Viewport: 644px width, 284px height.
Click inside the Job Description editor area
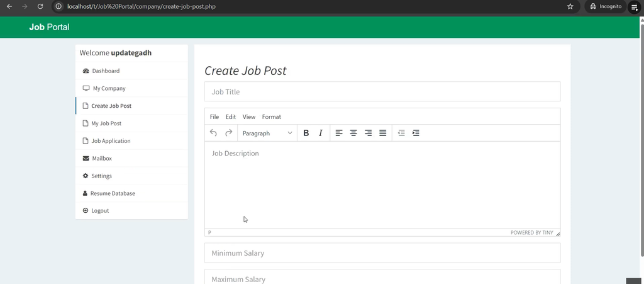click(x=382, y=185)
